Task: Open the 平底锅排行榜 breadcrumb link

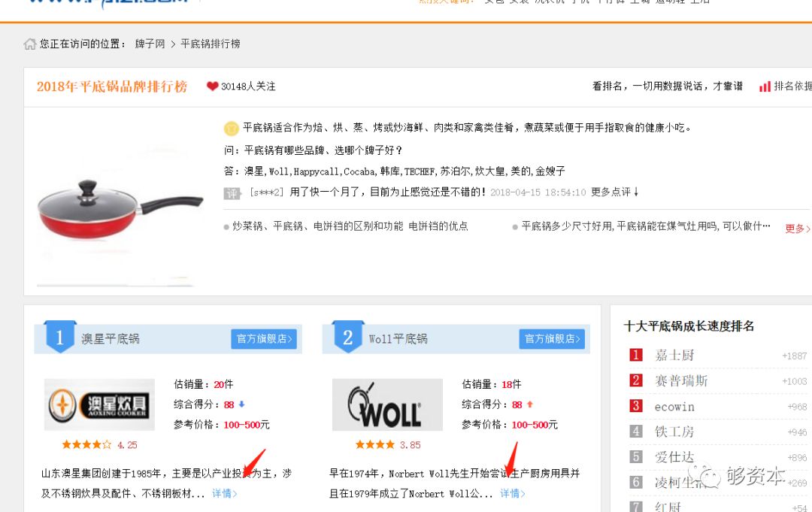Action: [211, 44]
